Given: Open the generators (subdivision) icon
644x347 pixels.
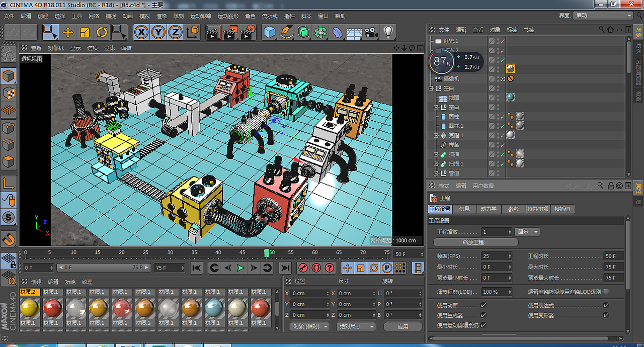Looking at the screenshot, I should pos(303,33).
